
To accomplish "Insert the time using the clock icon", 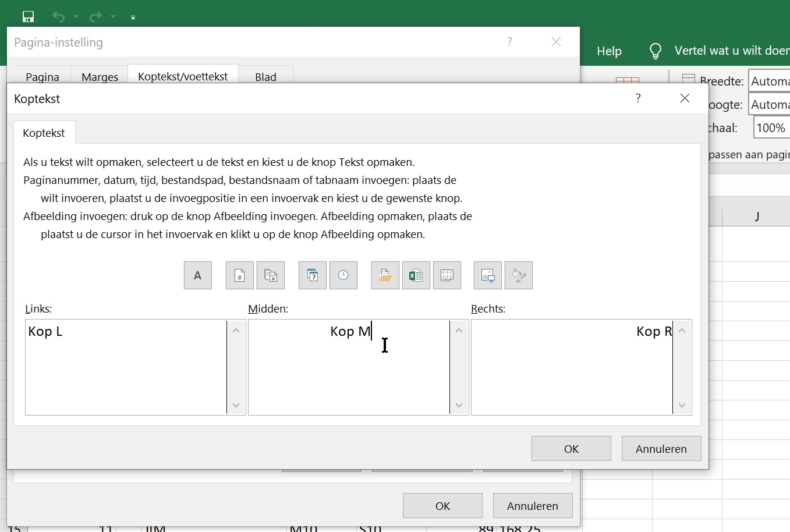I will pyautogui.click(x=343, y=275).
